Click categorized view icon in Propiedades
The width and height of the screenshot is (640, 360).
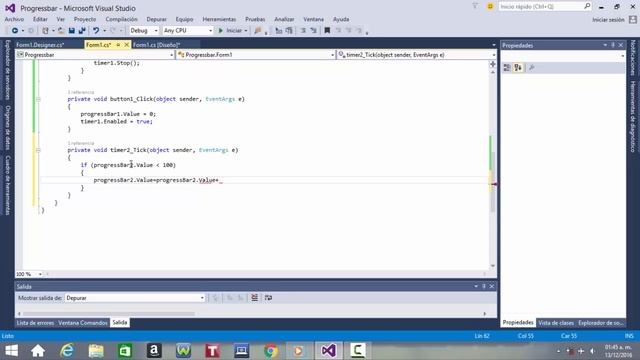tap(507, 68)
